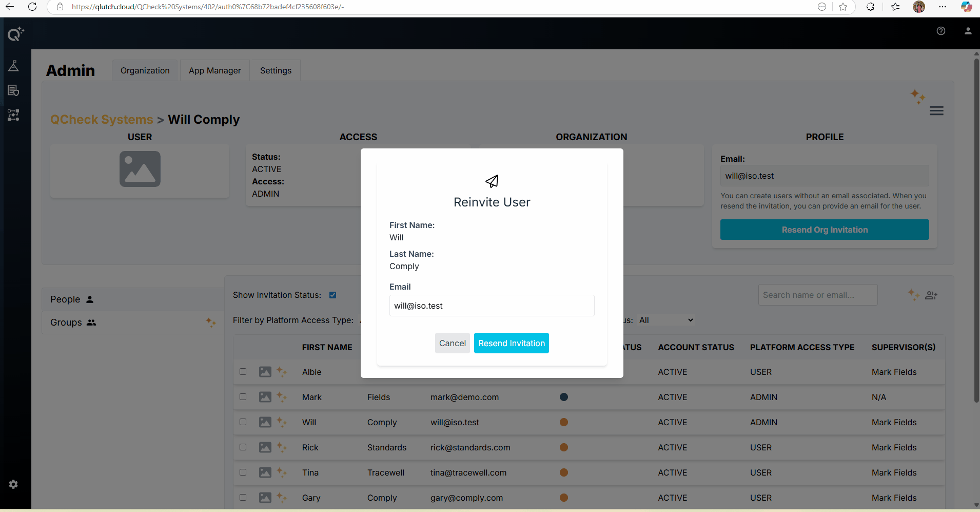Open the settings gear in sidebar
The height and width of the screenshot is (512, 980).
pos(13,484)
